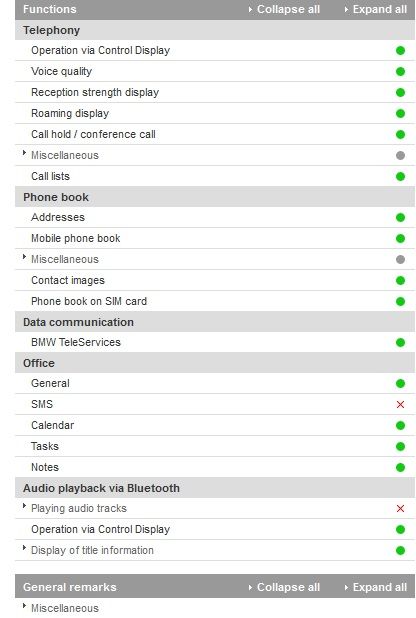
Task: Click the green dot beside Calendar
Action: click(400, 425)
